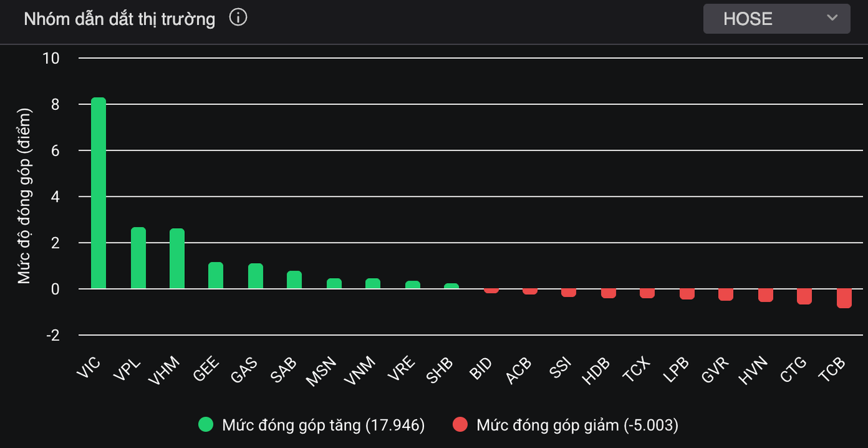Viewport: 868px width, 448px height.
Task: Open the HOSE exchange dropdown
Action: [x=776, y=19]
